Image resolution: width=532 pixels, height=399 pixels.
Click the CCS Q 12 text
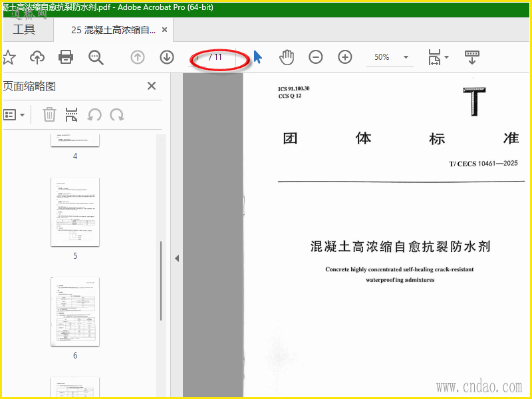pos(290,96)
